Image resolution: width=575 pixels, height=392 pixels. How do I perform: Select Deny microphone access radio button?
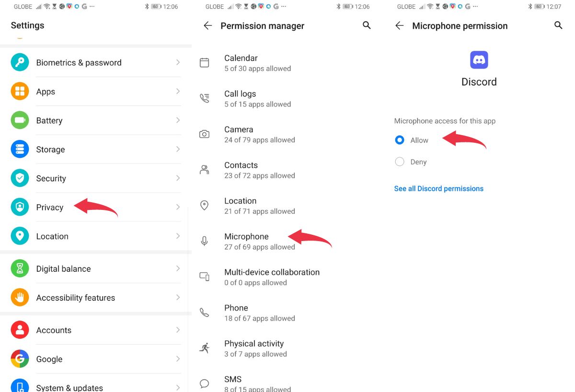click(x=400, y=162)
